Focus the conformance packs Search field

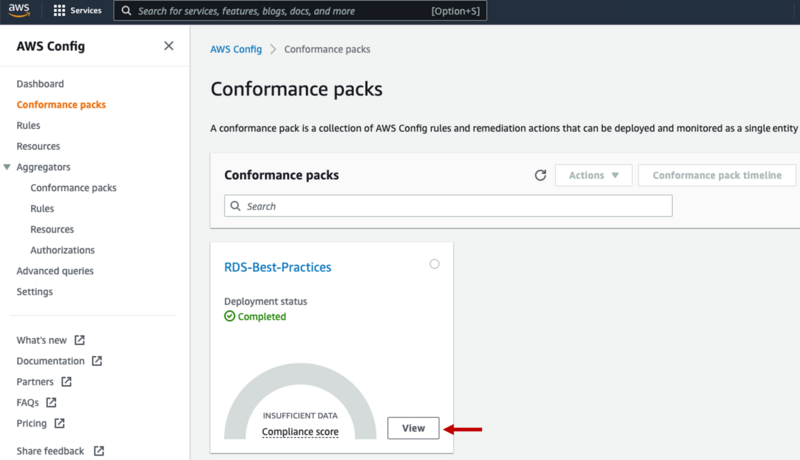point(448,206)
